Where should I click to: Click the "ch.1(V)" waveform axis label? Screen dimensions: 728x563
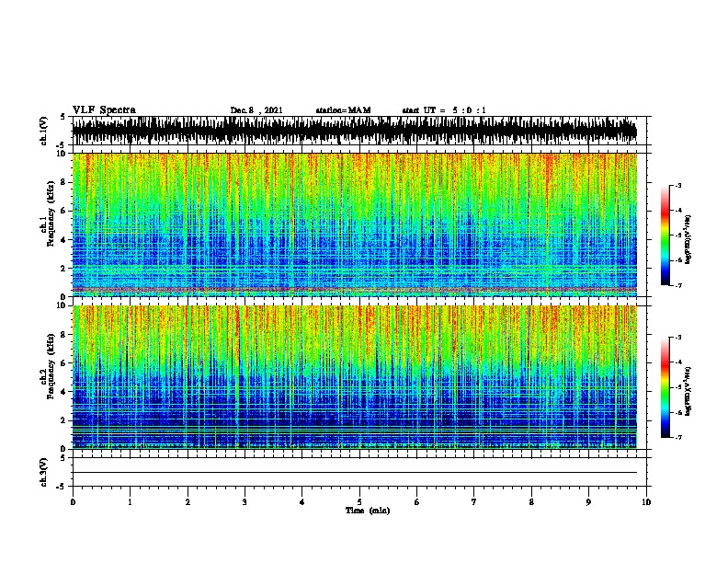[x=43, y=131]
